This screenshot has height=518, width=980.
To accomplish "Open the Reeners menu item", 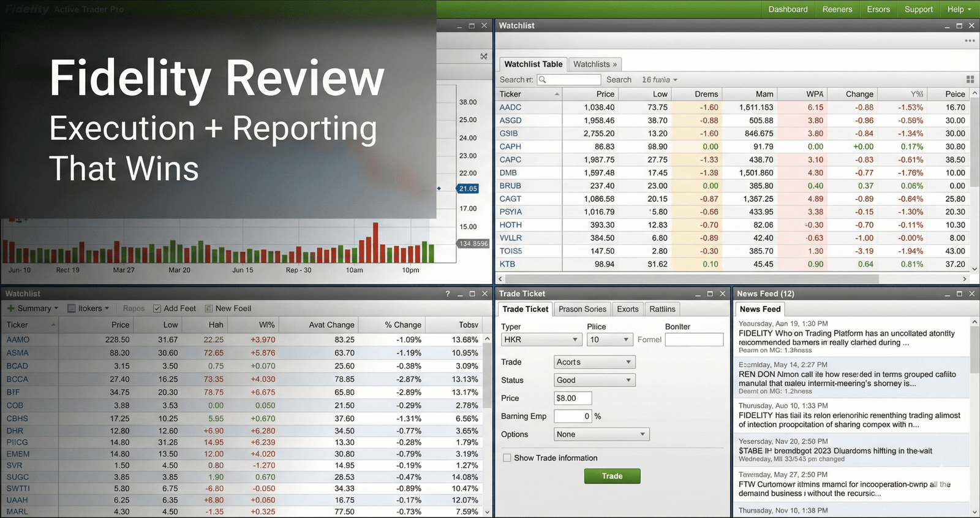I will [837, 9].
